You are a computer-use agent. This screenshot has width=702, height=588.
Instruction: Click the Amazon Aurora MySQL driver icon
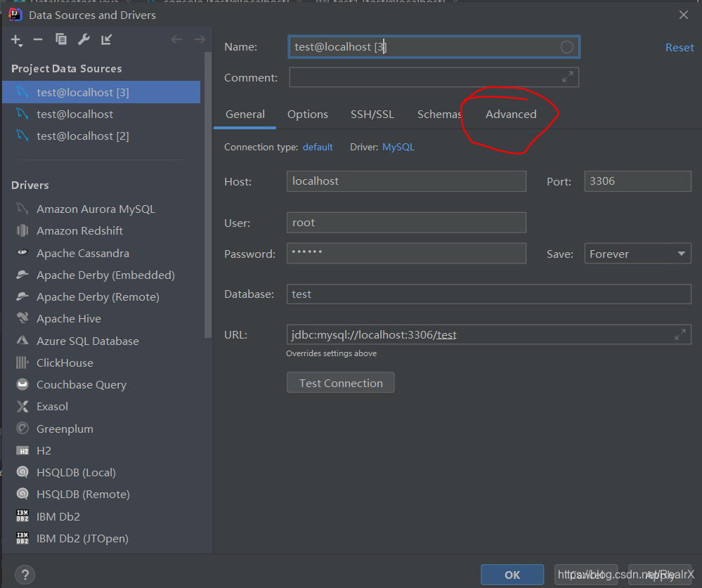pyautogui.click(x=22, y=209)
